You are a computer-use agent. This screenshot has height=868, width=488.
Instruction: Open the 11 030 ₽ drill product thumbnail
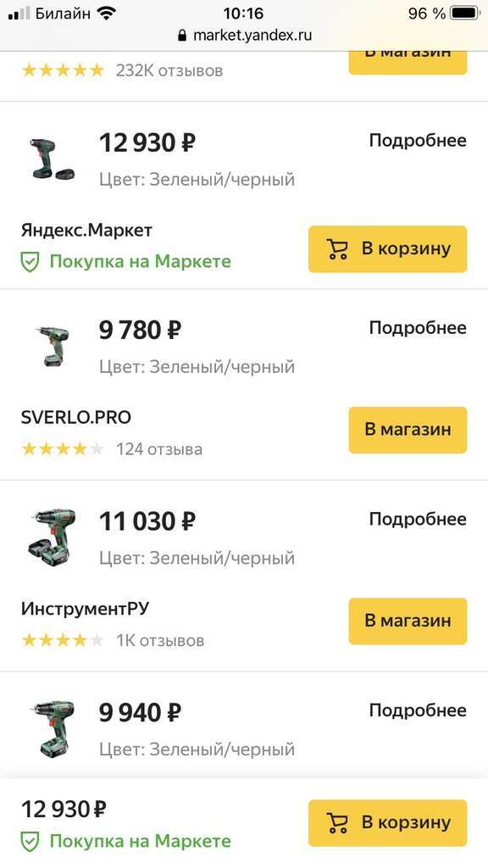(51, 535)
